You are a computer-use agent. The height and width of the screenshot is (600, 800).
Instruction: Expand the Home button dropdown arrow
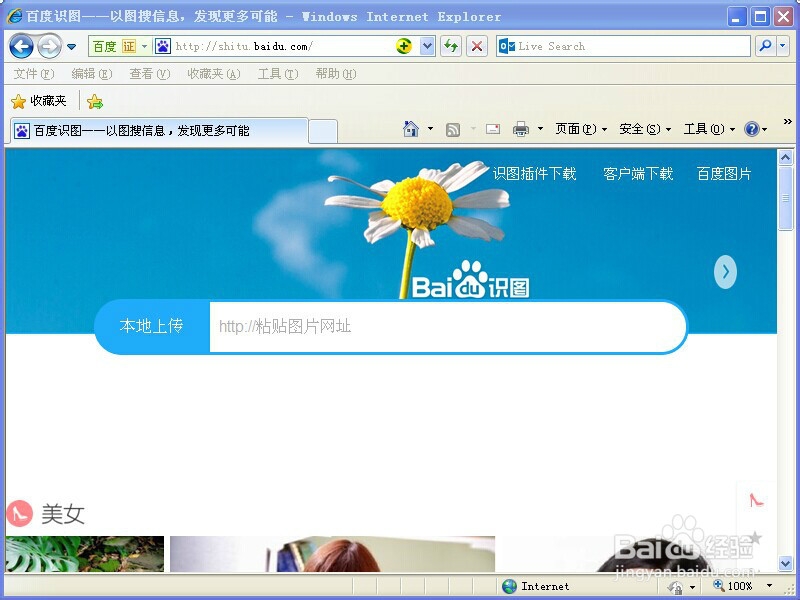pos(430,129)
